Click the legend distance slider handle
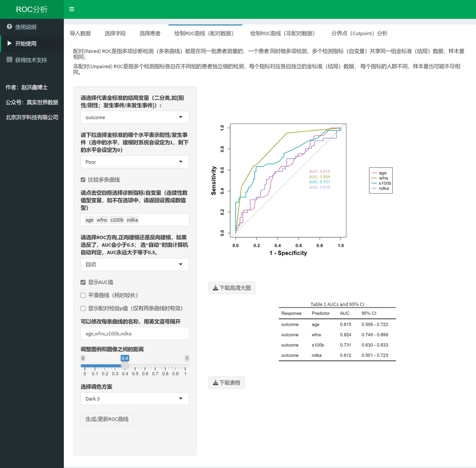This screenshot has height=468, width=476. (125, 366)
